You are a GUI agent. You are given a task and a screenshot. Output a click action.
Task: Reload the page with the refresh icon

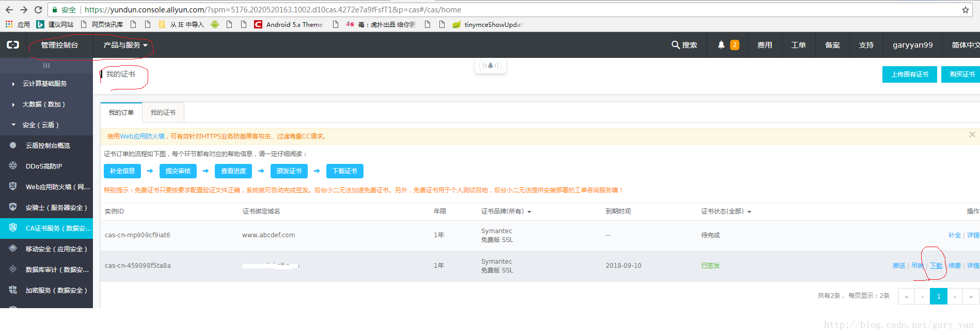pos(38,10)
